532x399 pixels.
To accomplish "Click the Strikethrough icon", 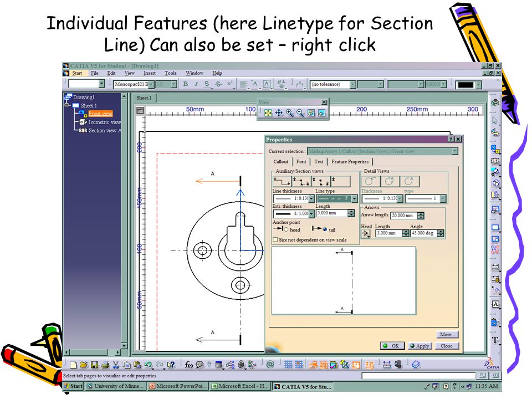I will (x=219, y=84).
